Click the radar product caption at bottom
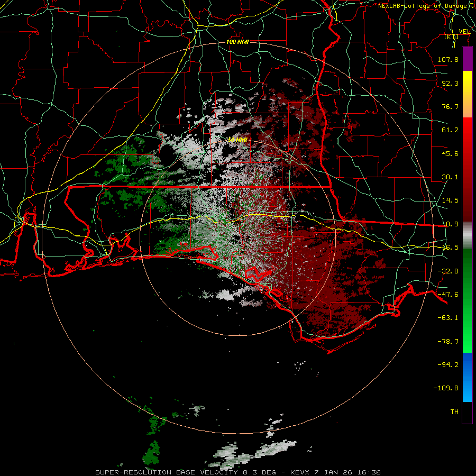 tap(238, 472)
